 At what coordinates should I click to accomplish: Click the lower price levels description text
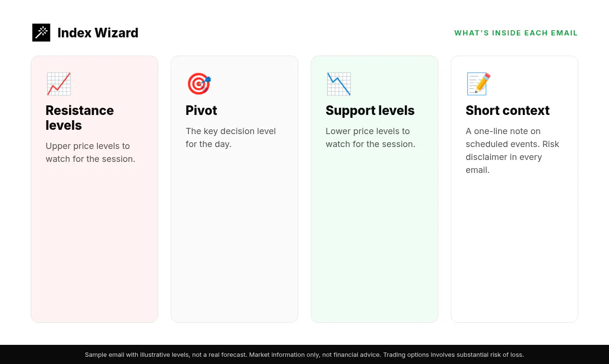click(370, 137)
